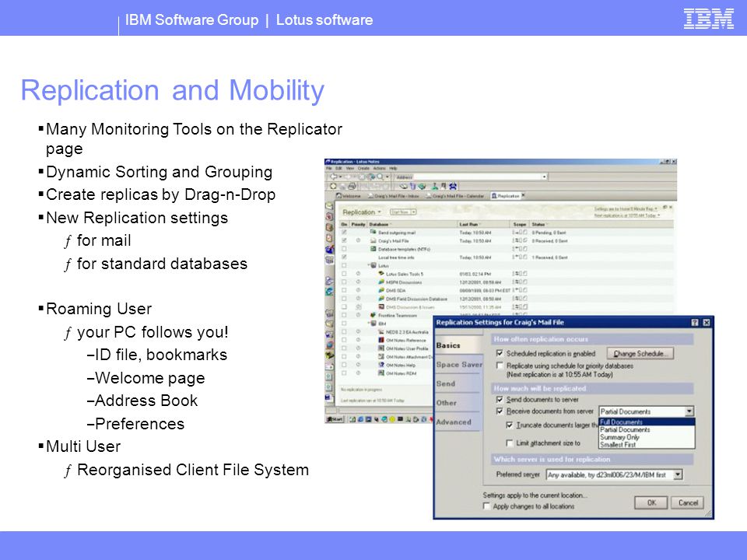Open the Start Now dropdown arrow
This screenshot has height=560, width=747.
pyautogui.click(x=413, y=212)
